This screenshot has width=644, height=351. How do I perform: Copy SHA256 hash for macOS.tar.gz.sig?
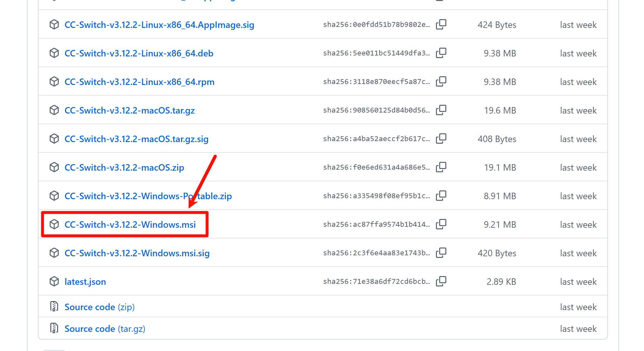[441, 139]
